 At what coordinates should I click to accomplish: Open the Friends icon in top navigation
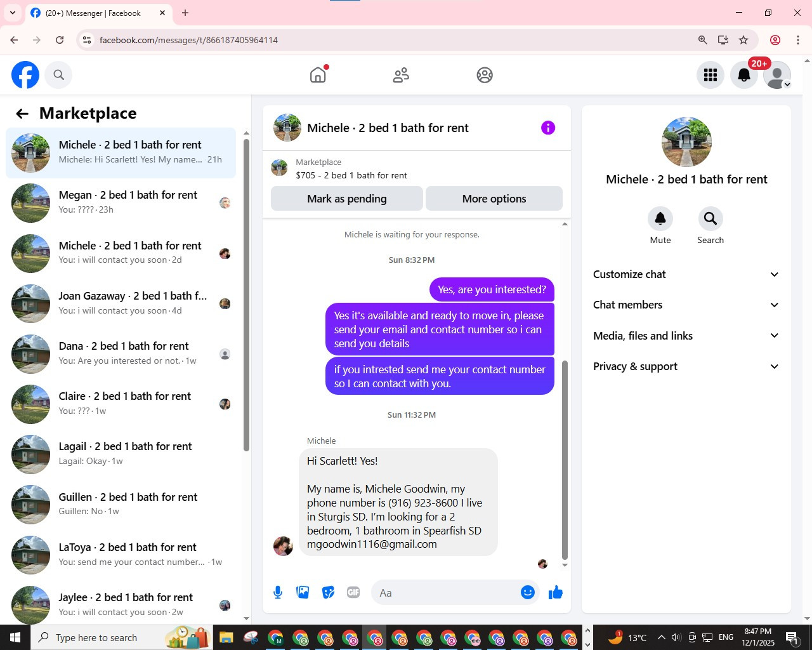pyautogui.click(x=401, y=75)
